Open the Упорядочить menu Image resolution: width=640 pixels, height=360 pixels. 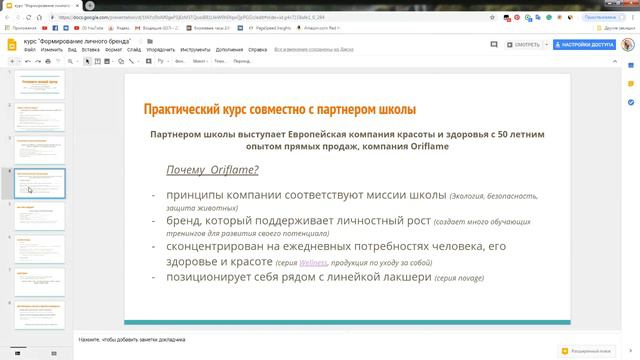click(x=160, y=50)
